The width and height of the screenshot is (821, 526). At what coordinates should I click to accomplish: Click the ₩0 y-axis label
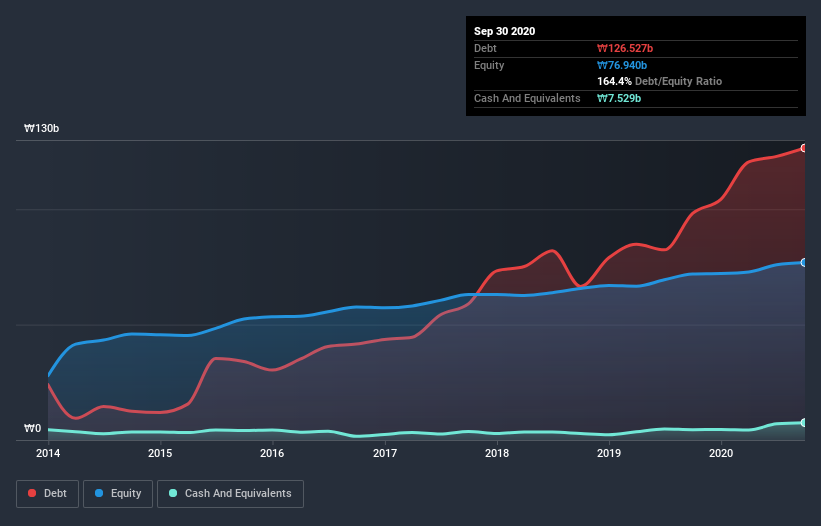click(x=32, y=429)
